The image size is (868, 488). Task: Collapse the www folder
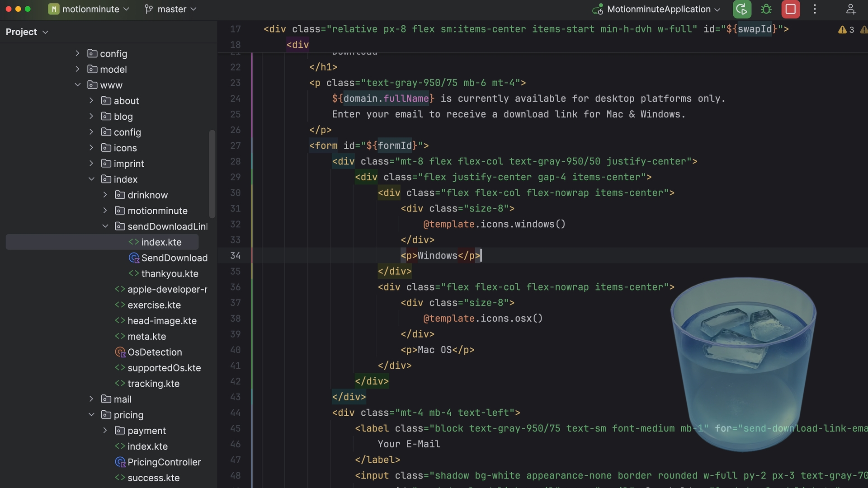coord(77,85)
